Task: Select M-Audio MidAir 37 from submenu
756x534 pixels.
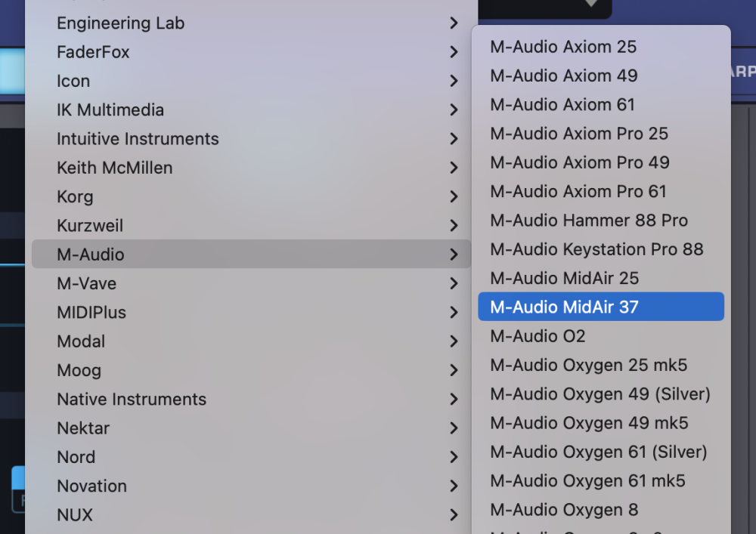Action: [564, 307]
